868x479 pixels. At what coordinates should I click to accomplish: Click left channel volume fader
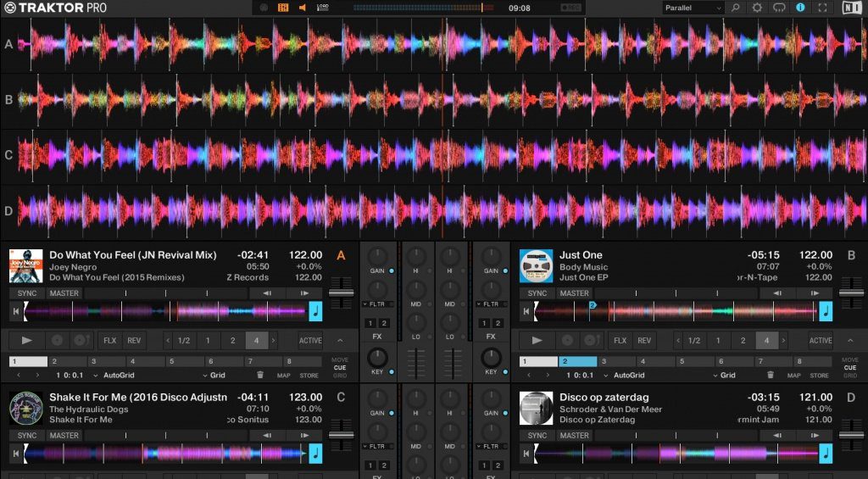click(417, 365)
